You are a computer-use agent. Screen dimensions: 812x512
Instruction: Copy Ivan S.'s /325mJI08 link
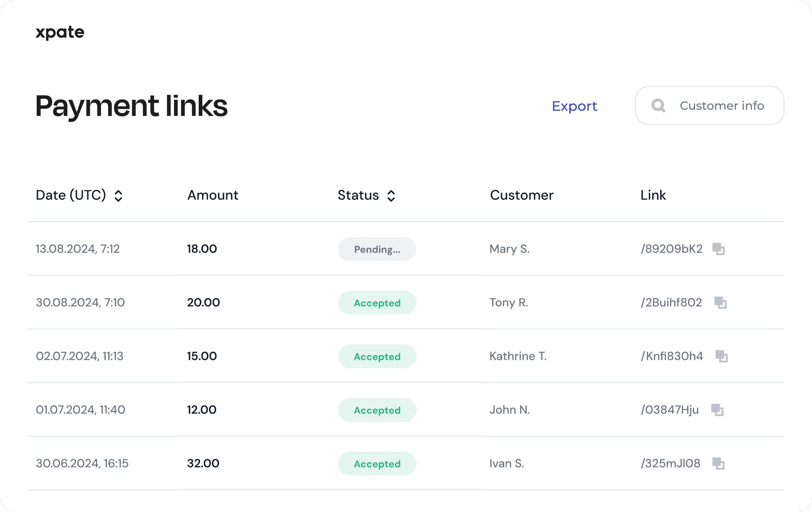point(718,463)
